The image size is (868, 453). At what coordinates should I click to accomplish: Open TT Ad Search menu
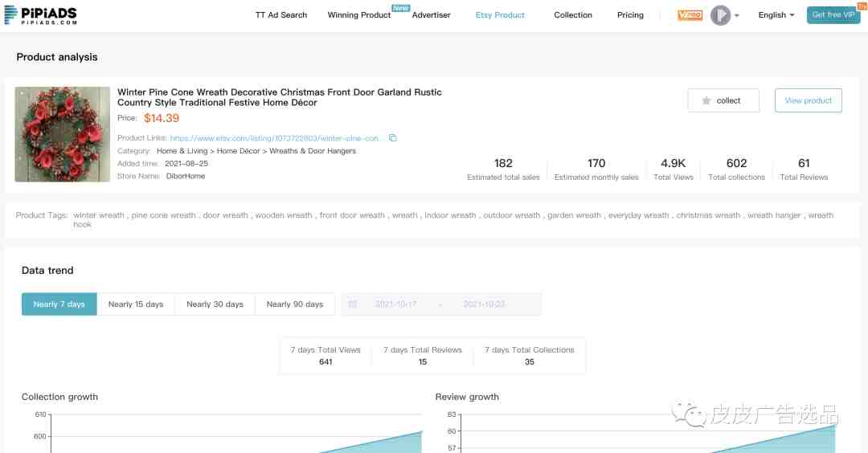click(x=281, y=15)
